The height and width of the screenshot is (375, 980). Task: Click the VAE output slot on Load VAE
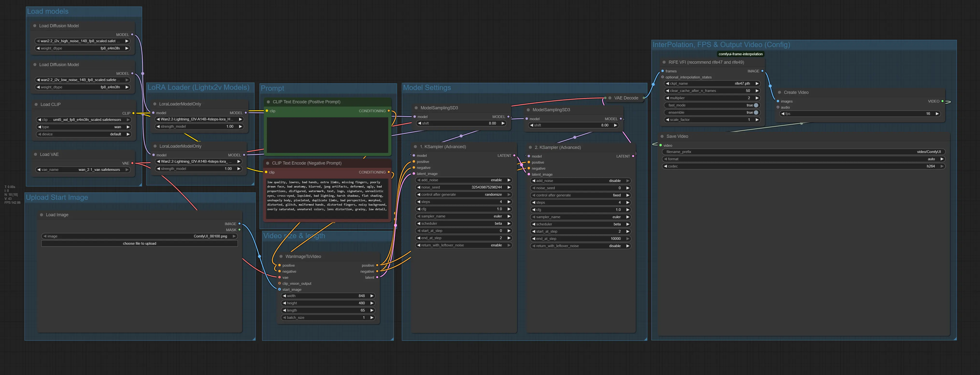click(132, 163)
